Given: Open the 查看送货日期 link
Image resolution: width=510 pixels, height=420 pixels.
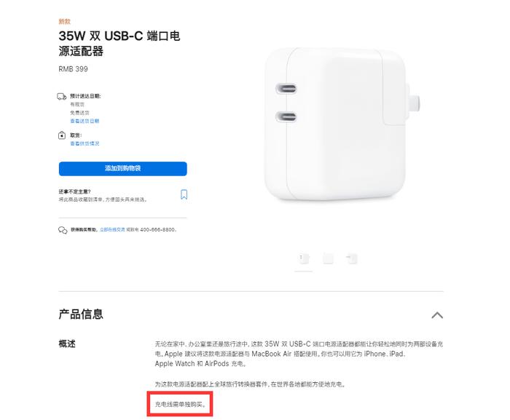Looking at the screenshot, I should pos(85,121).
